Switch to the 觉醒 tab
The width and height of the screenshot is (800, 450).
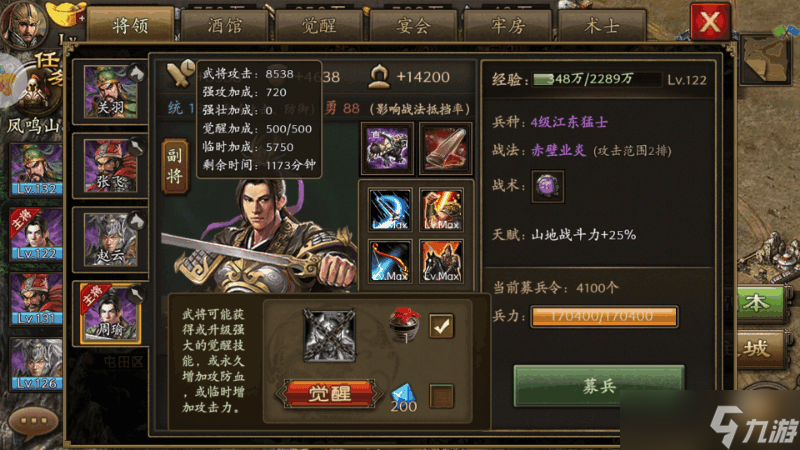tap(319, 26)
